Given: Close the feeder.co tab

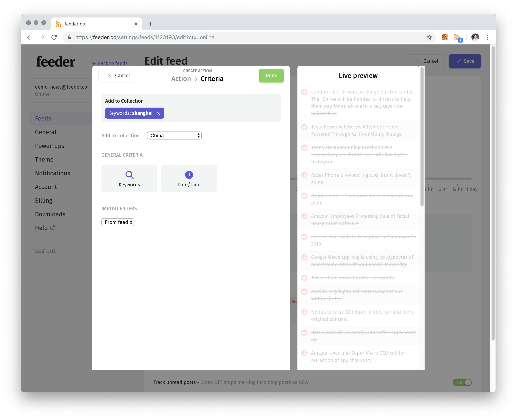Looking at the screenshot, I should coord(136,24).
